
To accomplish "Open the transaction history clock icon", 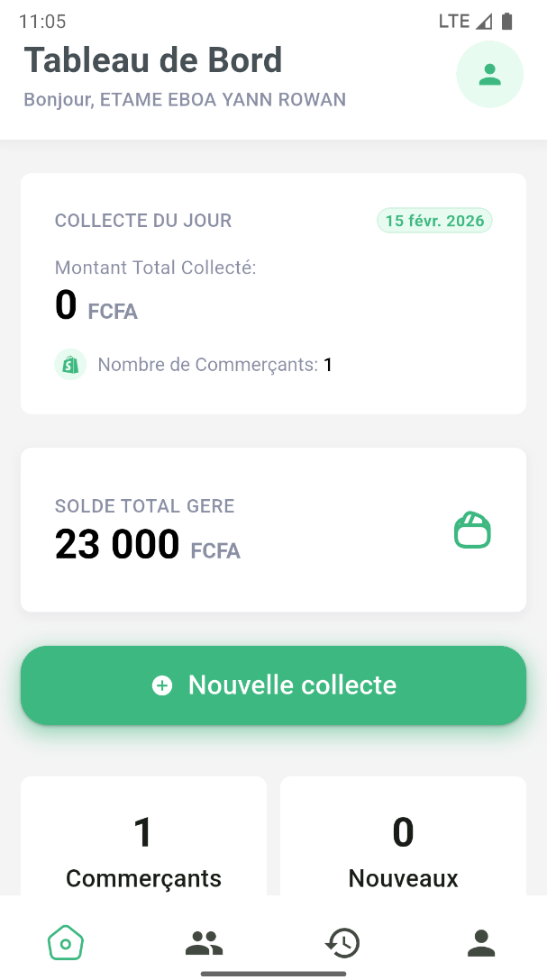I will coord(342,942).
